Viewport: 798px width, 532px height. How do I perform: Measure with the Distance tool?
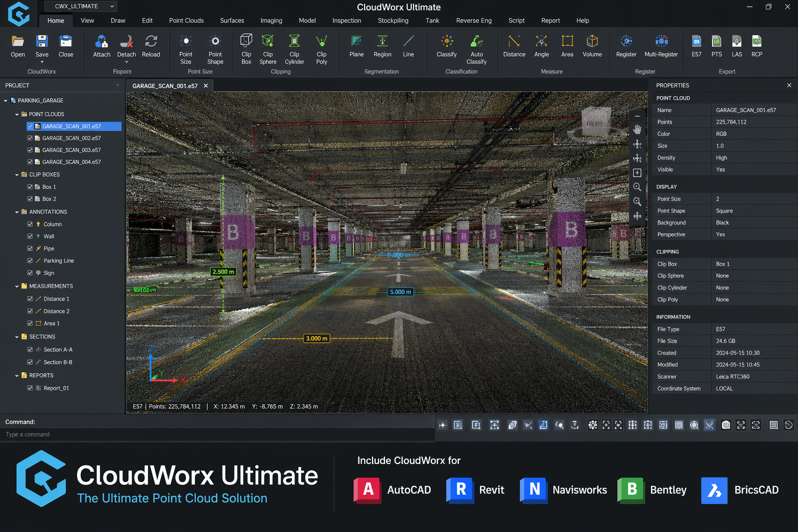click(514, 46)
